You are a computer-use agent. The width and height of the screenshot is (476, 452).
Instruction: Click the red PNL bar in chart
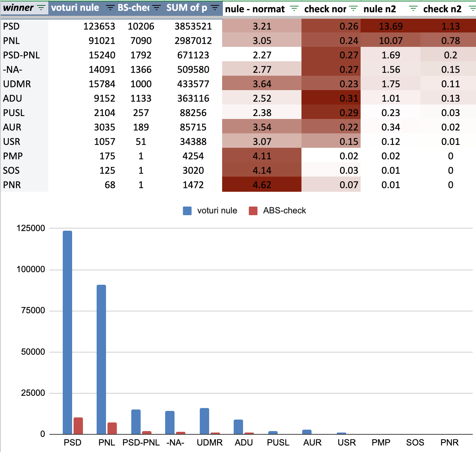[112, 428]
